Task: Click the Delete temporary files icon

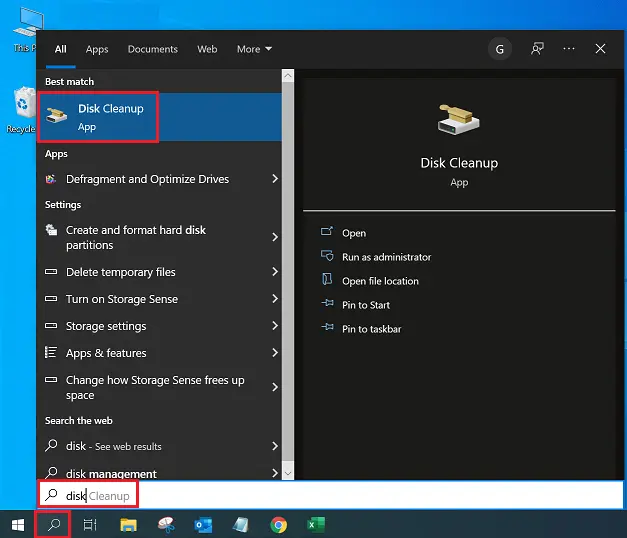Action: point(51,272)
